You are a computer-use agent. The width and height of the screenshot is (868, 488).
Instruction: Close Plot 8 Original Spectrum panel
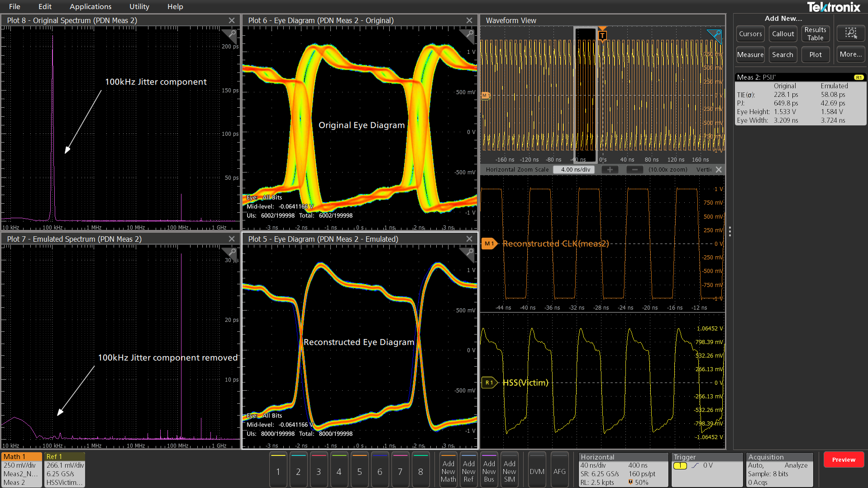pos(232,20)
